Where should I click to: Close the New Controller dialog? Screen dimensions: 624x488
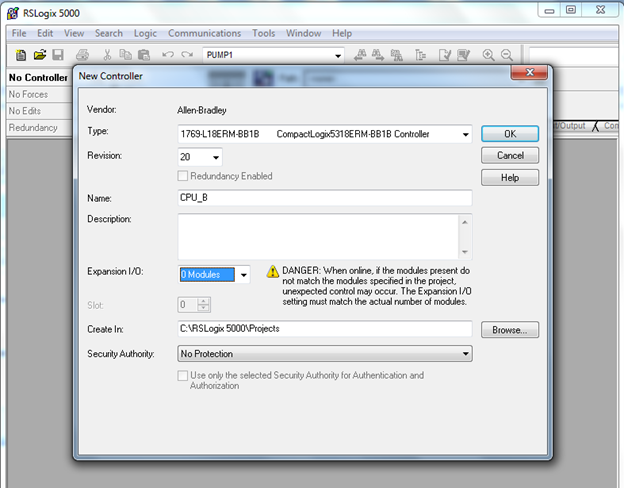[529, 72]
